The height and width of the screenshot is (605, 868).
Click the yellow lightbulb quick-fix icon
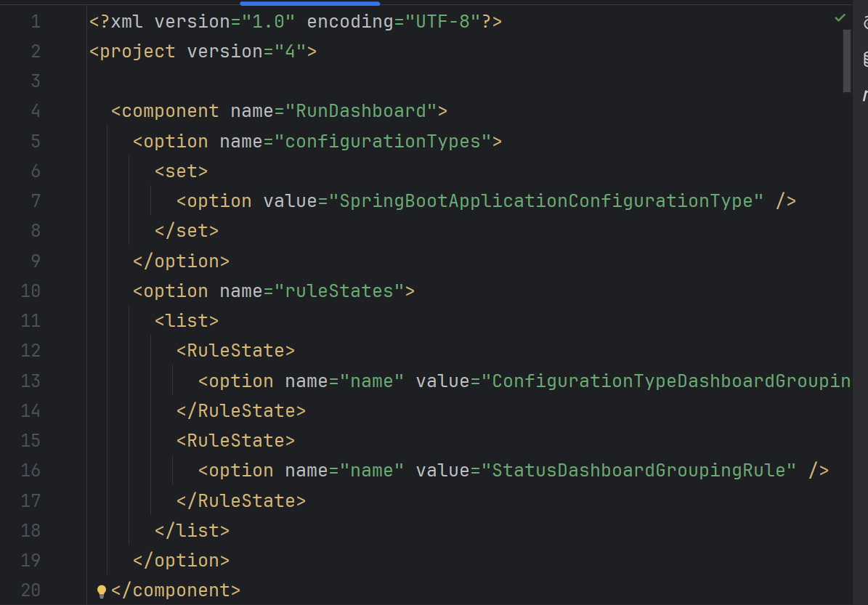click(x=102, y=591)
